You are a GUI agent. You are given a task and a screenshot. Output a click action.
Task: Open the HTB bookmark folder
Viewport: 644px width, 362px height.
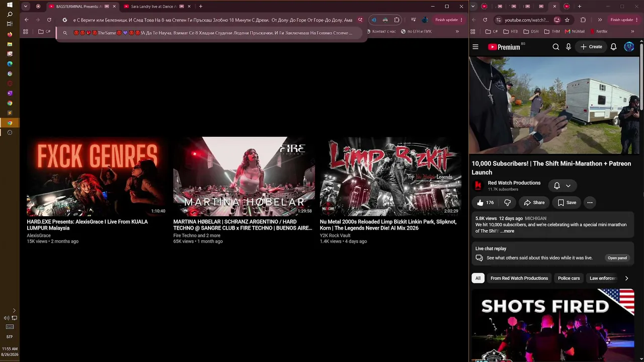point(510,32)
